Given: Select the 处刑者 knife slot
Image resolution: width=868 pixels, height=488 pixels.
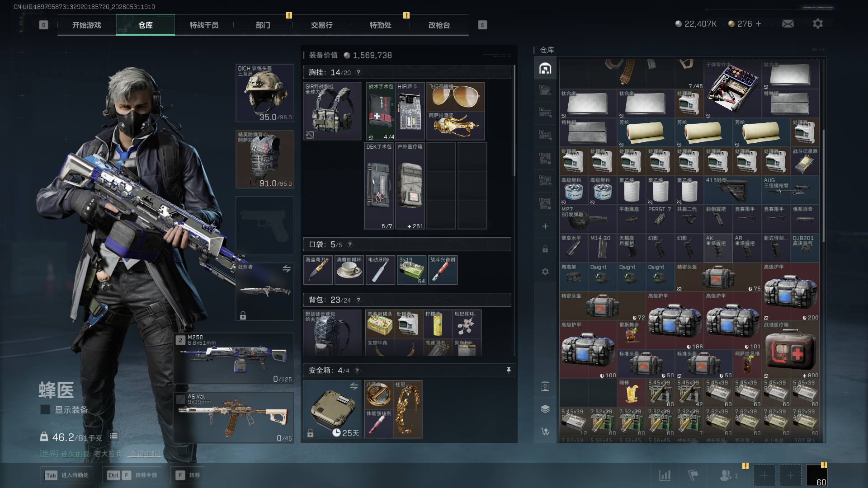Looking at the screenshot, I should click(265, 291).
